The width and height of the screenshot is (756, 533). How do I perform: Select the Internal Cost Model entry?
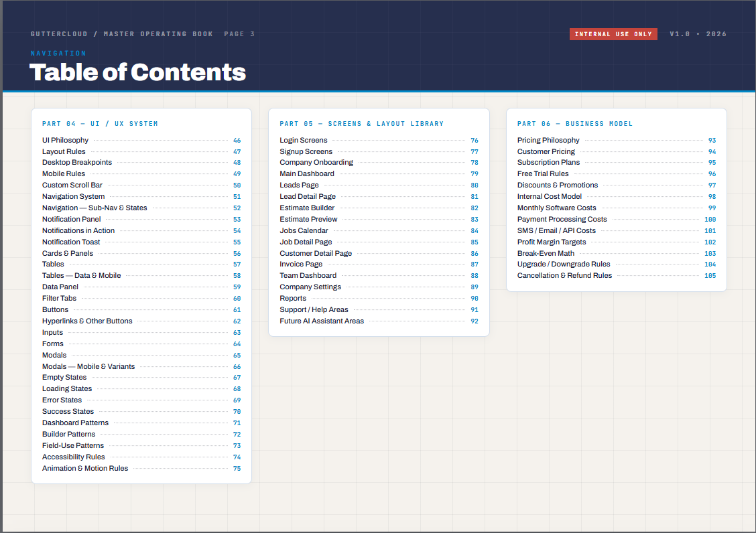[x=617, y=197]
